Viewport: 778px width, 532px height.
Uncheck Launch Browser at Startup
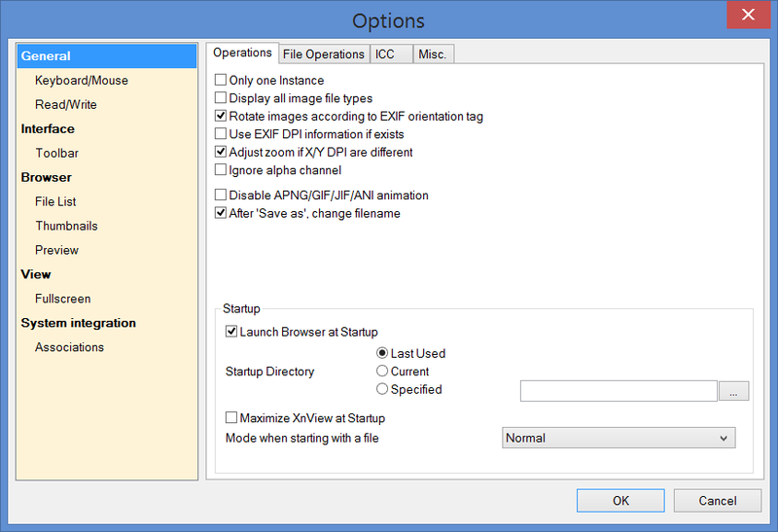(231, 332)
